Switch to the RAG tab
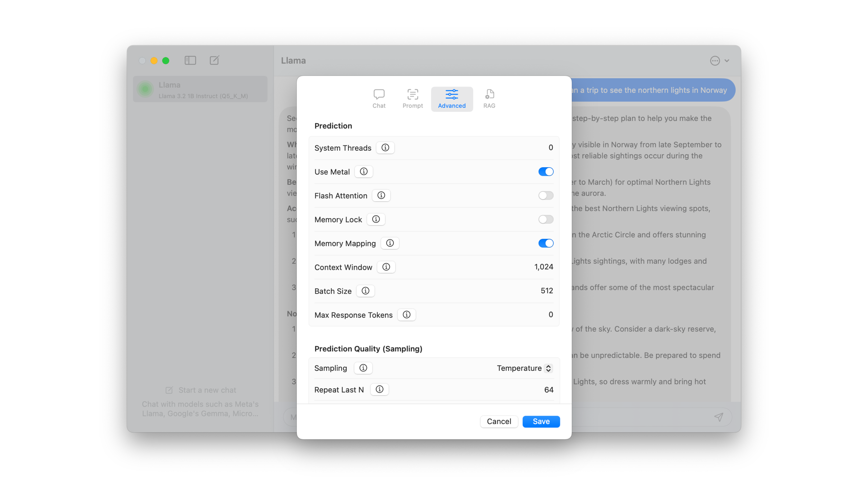Screen dimensions: 868x486 [x=489, y=99]
